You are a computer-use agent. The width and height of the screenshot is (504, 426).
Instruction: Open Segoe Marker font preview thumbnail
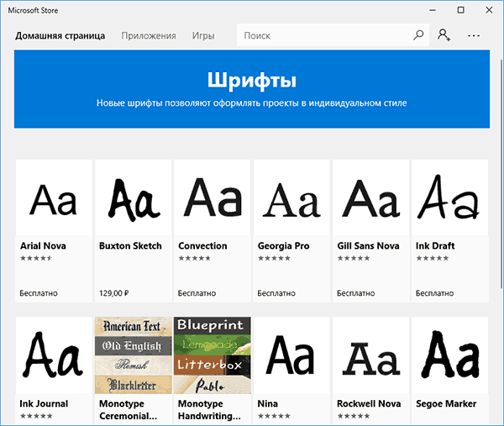point(450,355)
